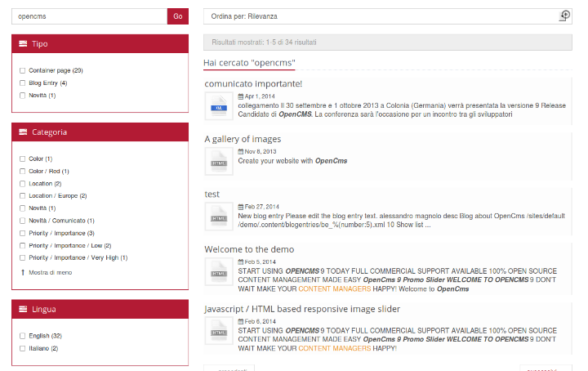Click the calendar icon next to Apr 1, 2014
The height and width of the screenshot is (371, 588).
pos(241,96)
